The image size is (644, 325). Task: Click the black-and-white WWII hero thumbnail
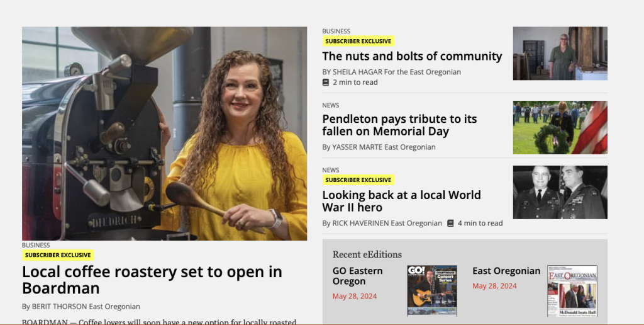pyautogui.click(x=560, y=192)
